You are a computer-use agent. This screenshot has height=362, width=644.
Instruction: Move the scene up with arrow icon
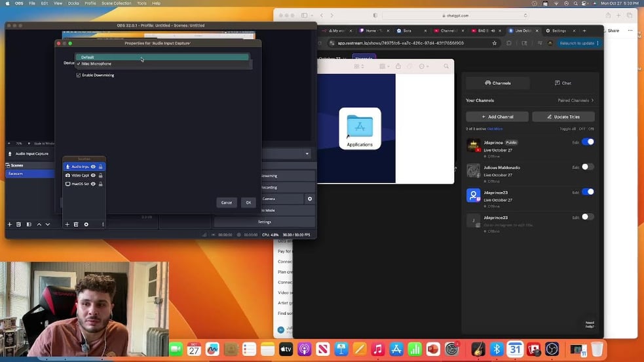(39, 224)
